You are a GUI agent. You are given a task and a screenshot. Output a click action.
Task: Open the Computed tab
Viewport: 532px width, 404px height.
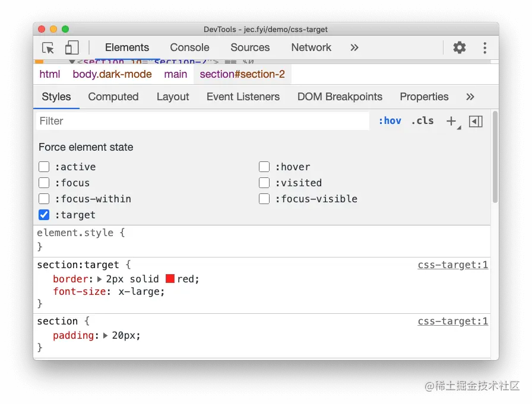113,97
